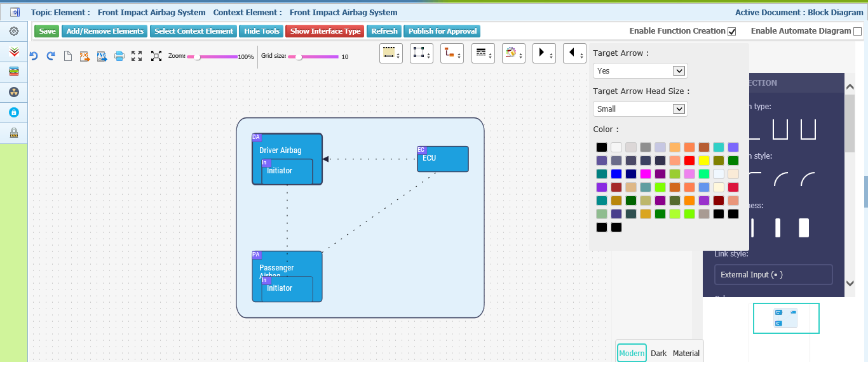
Task: Click Show Interface Type button
Action: coord(325,31)
